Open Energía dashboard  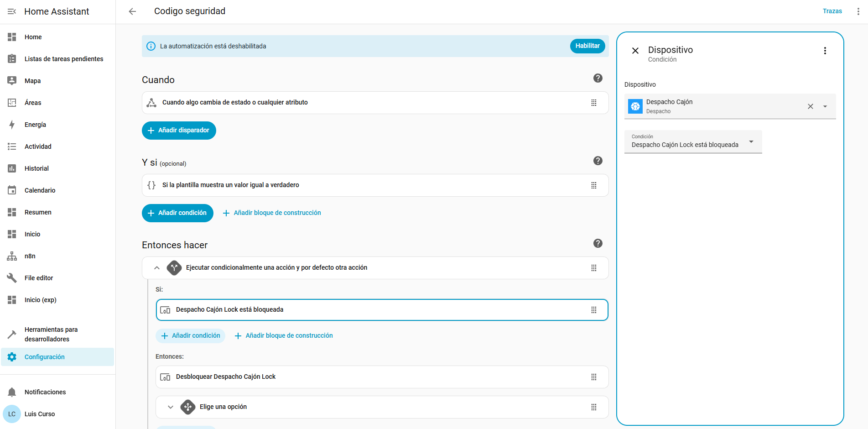[x=57, y=125]
